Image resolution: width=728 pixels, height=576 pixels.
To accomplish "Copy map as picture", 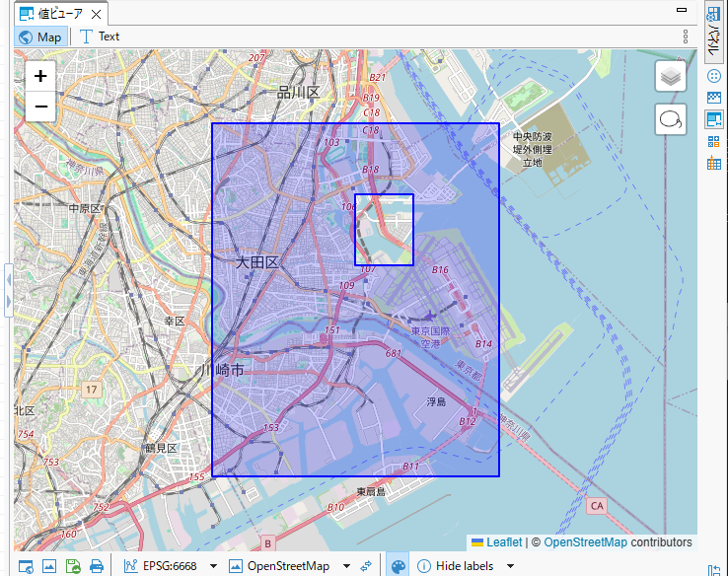I will pos(49,566).
